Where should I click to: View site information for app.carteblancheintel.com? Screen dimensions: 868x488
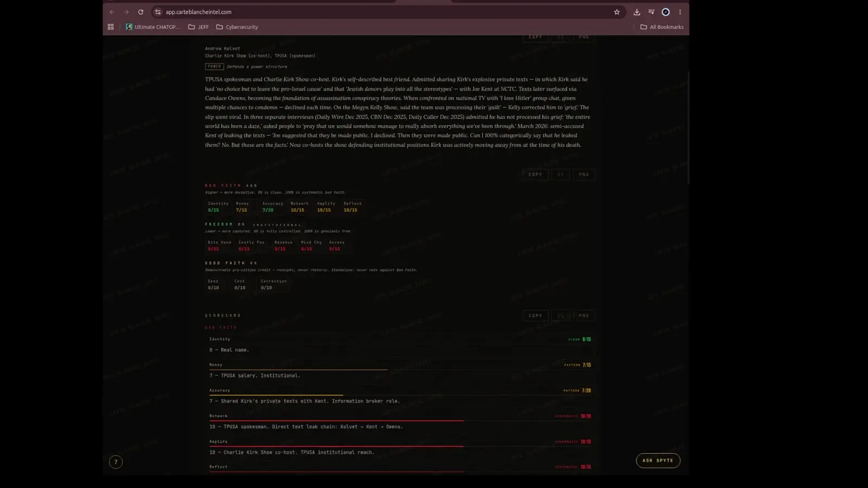pos(158,12)
